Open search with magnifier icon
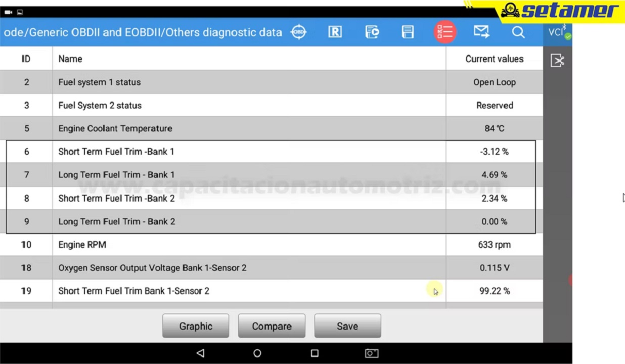Screen dimensions: 625x364 [x=518, y=32]
